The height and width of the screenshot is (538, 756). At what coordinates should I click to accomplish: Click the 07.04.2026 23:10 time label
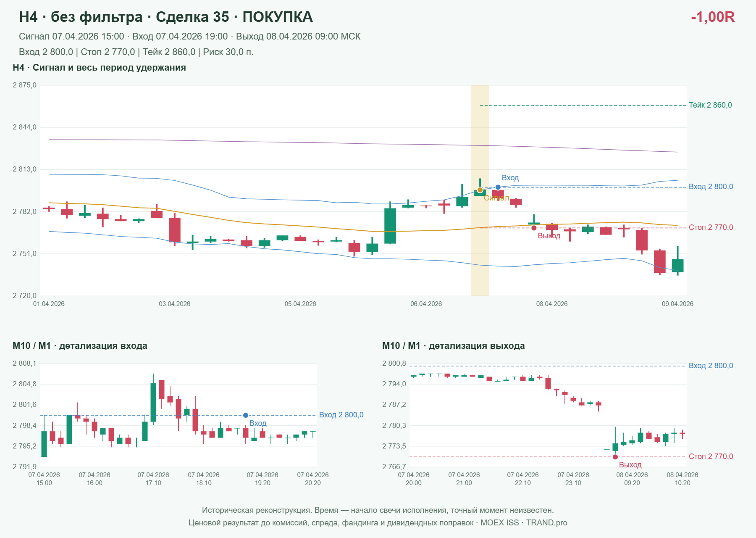tap(573, 479)
